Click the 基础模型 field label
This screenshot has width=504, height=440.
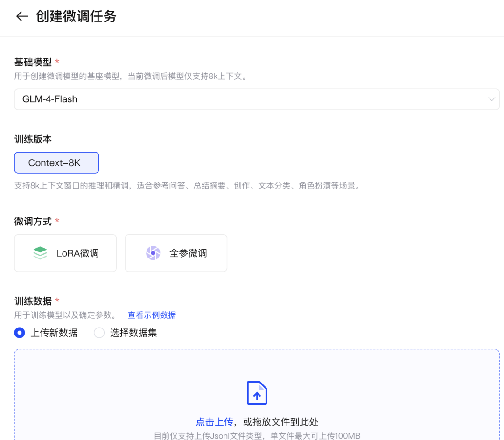(x=33, y=62)
